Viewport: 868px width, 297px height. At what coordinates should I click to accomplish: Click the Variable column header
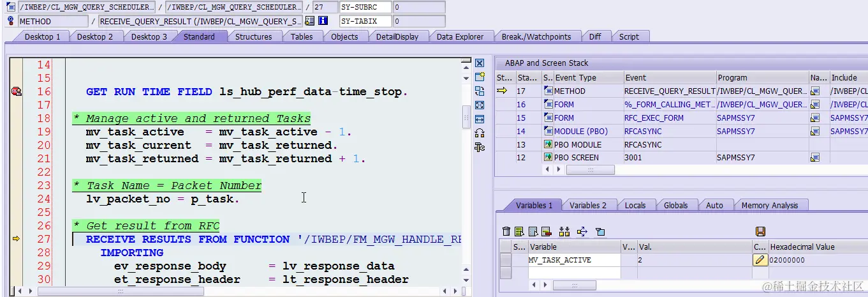point(573,247)
